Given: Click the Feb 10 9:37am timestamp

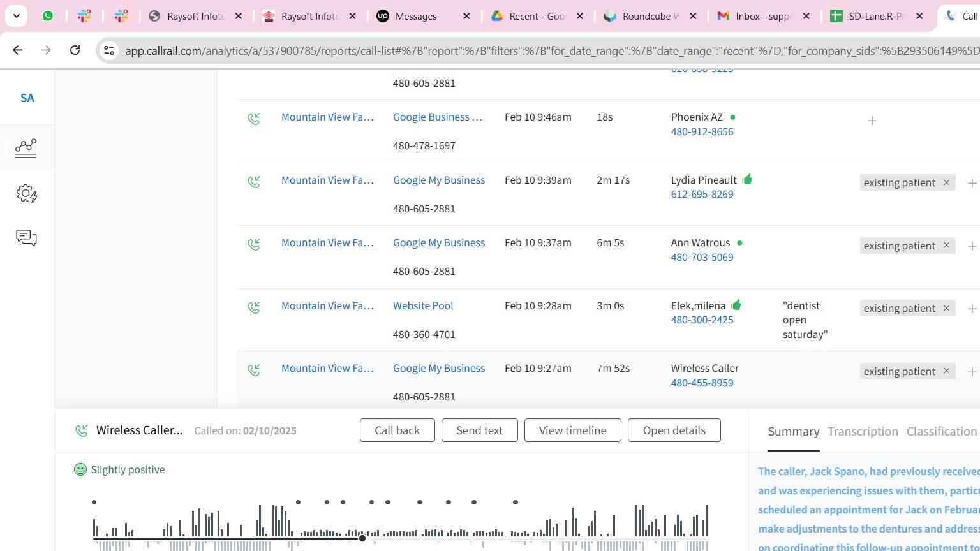Looking at the screenshot, I should 538,242.
